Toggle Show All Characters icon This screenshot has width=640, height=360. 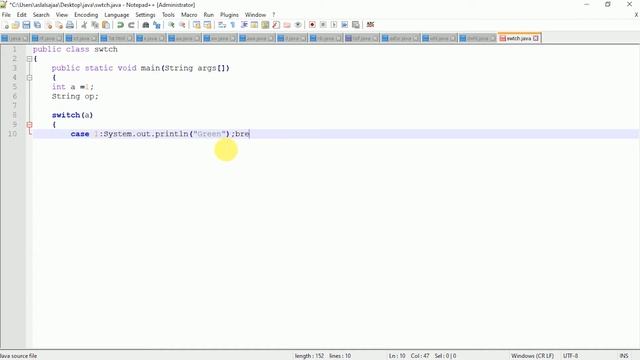point(233,25)
